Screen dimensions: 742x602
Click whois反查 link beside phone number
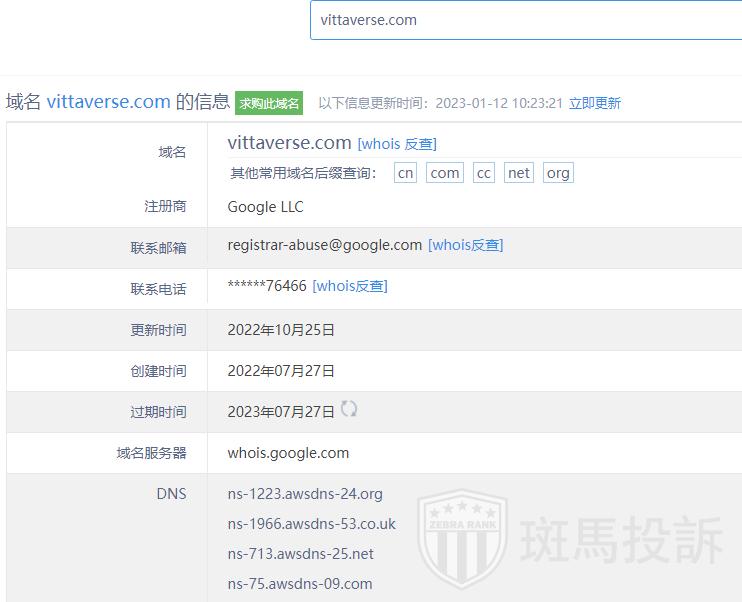pyautogui.click(x=350, y=286)
